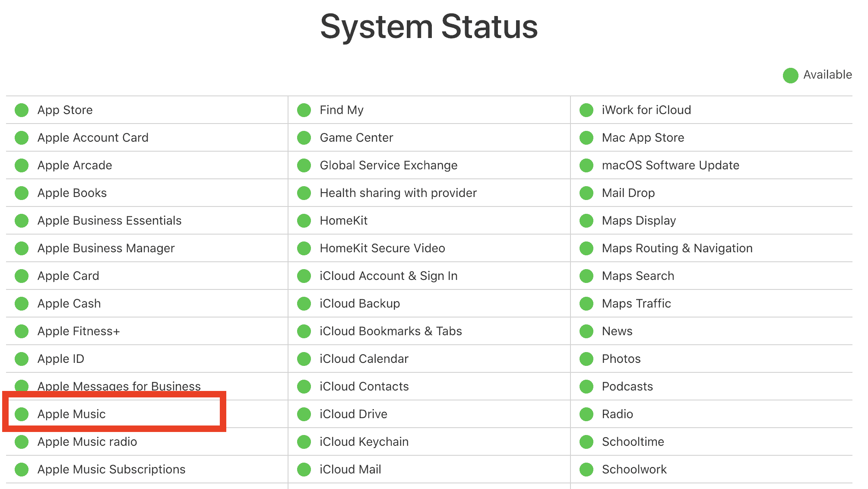This screenshot has height=489, width=868.
Task: Click the green Available legend dot
Action: 790,75
